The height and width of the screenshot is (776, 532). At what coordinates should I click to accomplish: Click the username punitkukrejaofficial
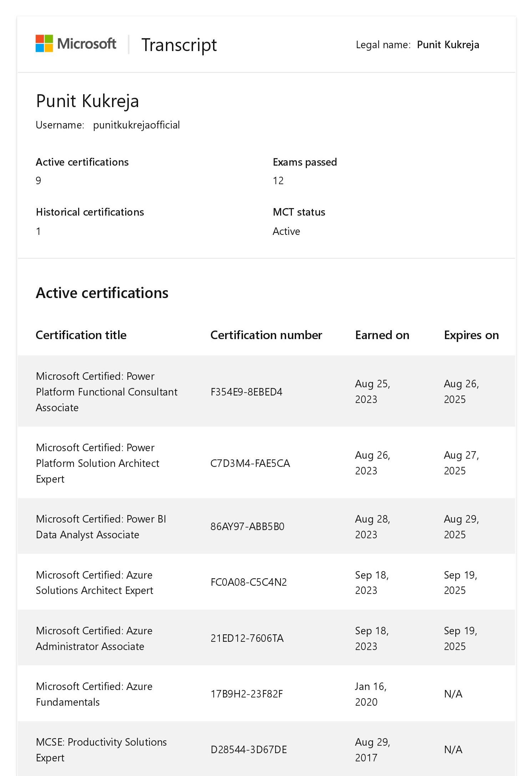click(136, 125)
